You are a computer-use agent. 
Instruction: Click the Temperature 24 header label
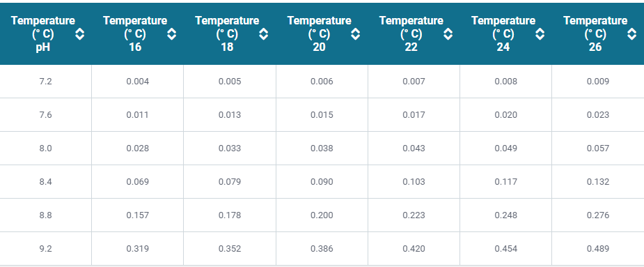[x=503, y=33]
